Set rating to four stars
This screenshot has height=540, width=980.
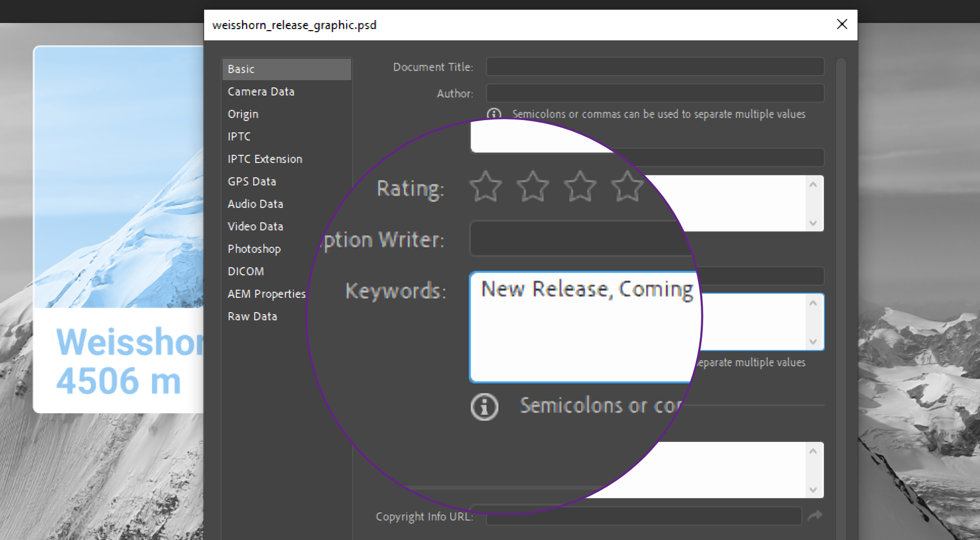(x=627, y=186)
